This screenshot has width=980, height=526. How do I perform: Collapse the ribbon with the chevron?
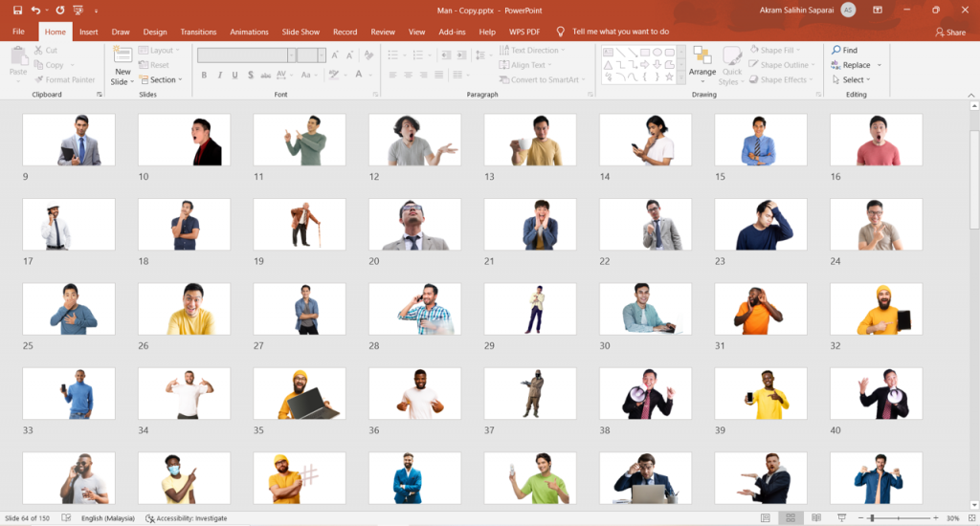(969, 95)
